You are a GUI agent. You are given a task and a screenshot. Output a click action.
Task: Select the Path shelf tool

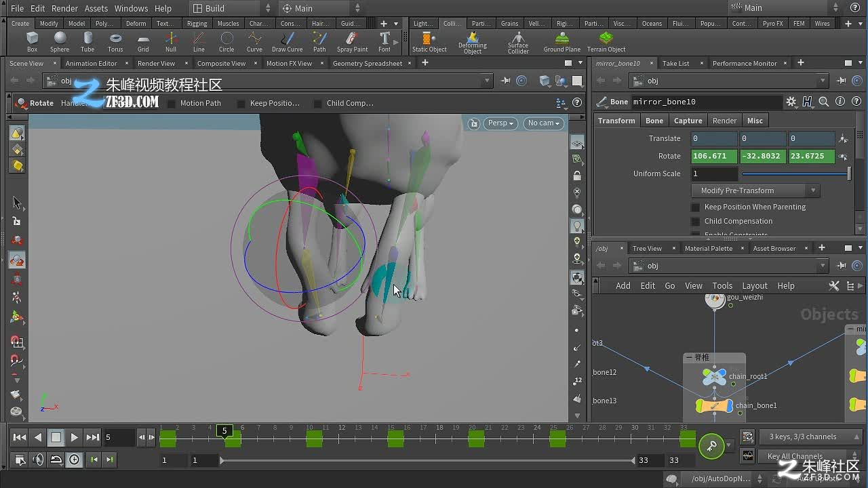319,42
